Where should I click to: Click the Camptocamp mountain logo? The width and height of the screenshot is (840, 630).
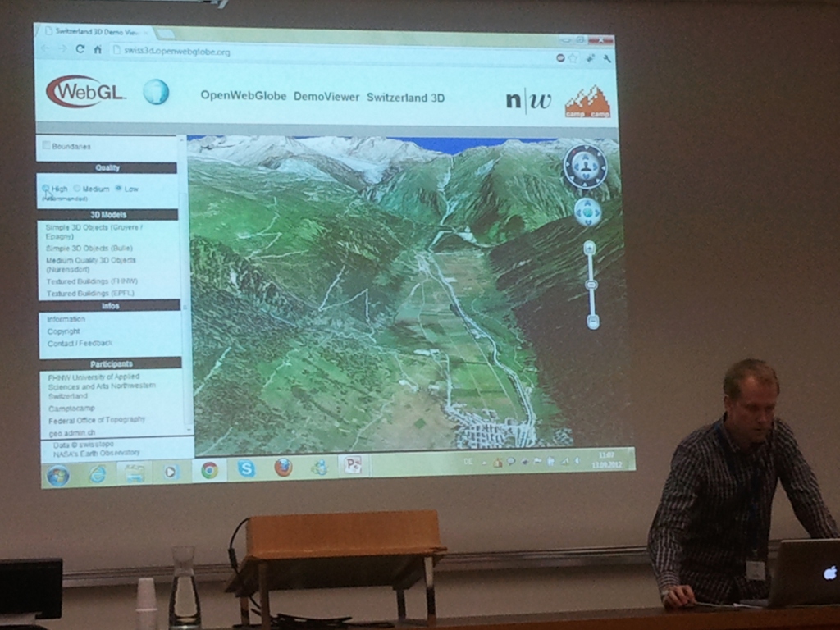[x=587, y=102]
